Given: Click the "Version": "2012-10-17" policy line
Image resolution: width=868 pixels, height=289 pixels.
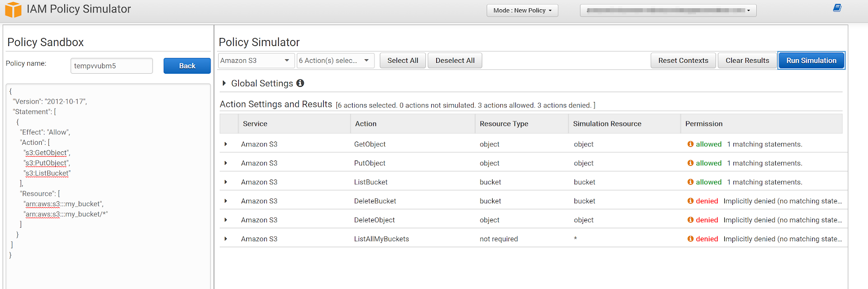Looking at the screenshot, I should [x=50, y=101].
